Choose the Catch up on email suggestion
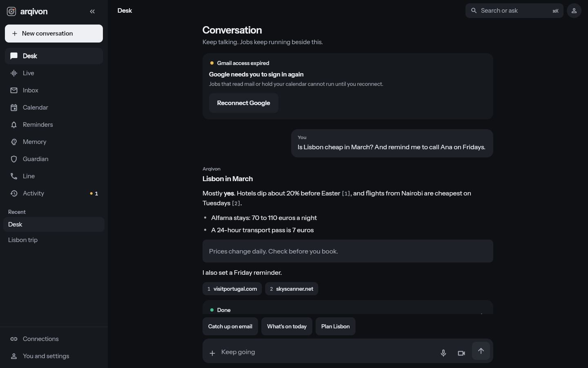588x368 pixels. pos(230,326)
